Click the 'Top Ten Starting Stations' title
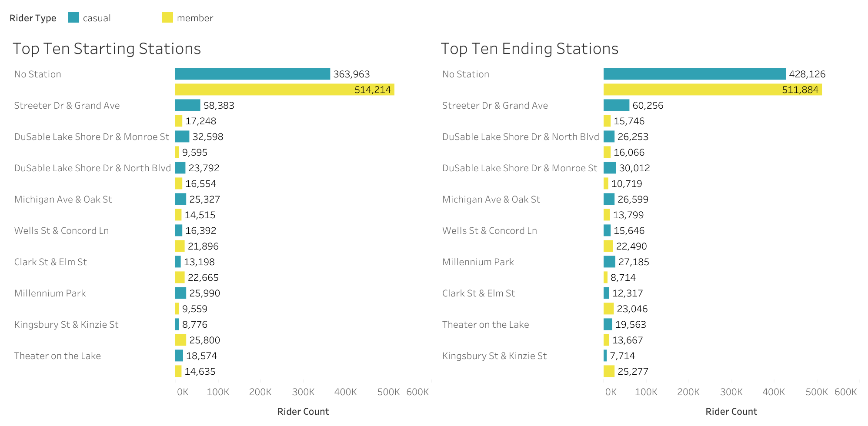Viewport: 868px width, 426px height. click(107, 49)
